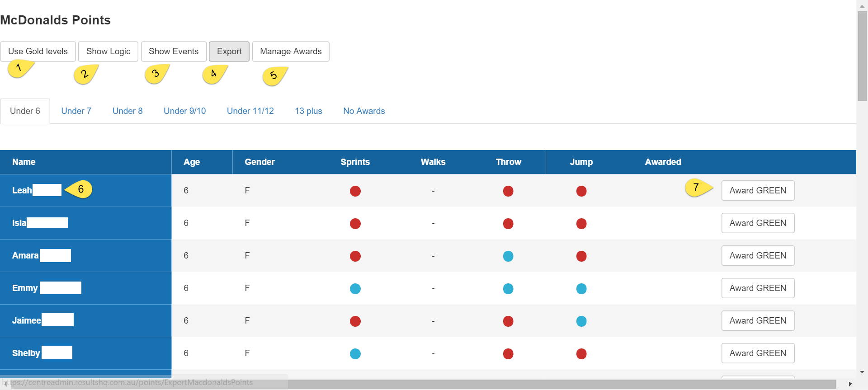This screenshot has height=390, width=868.
Task: Export the McDonalds points
Action: coord(229,52)
